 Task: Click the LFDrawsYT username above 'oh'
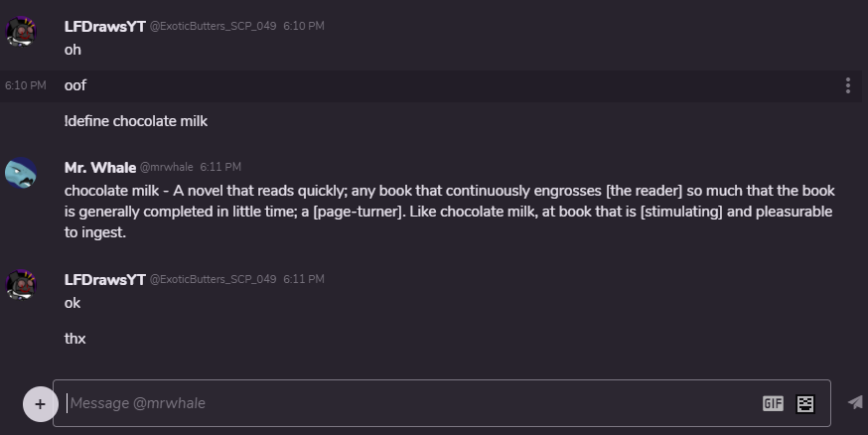pos(104,27)
